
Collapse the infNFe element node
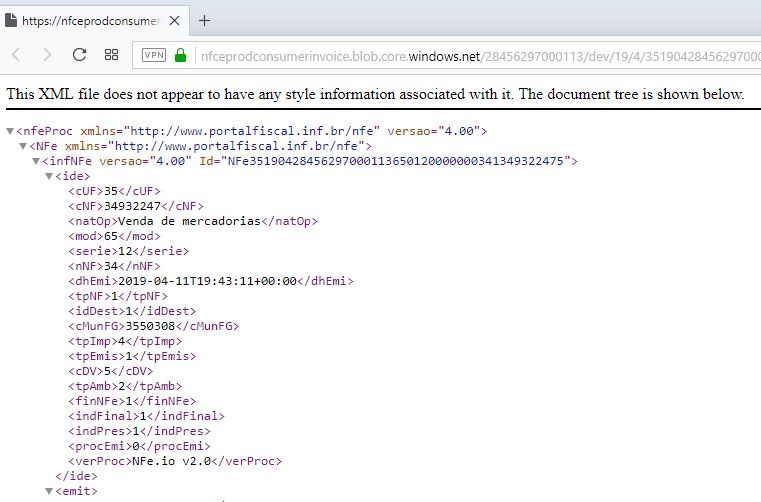37,161
